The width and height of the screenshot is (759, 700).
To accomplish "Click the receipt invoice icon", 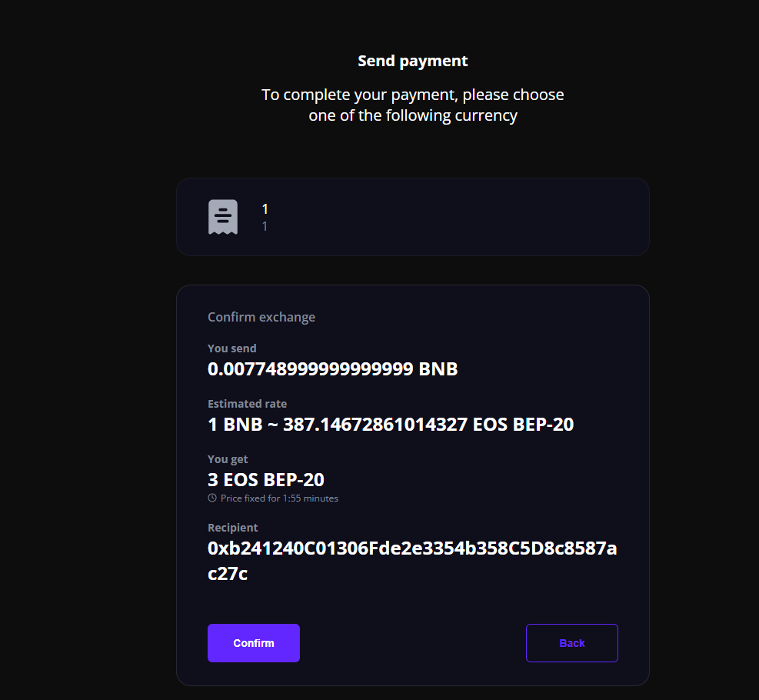I will [223, 217].
